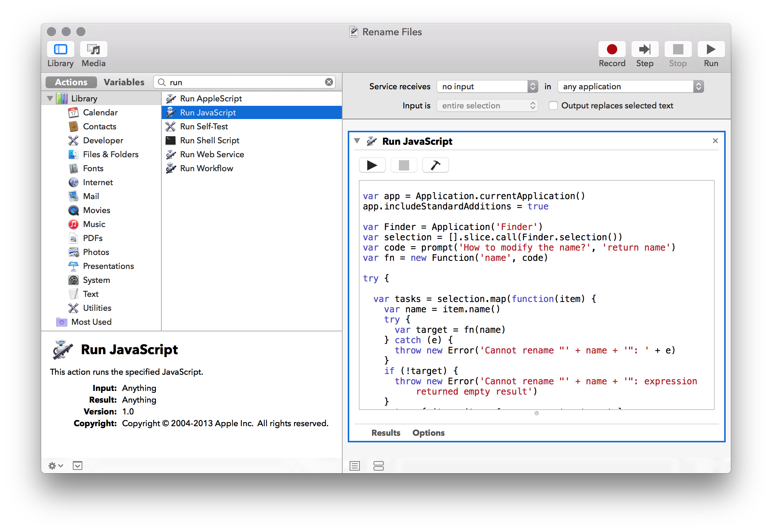This screenshot has height=532, width=772.
Task: Open the Service receives 'no input' dropdown
Action: (487, 87)
